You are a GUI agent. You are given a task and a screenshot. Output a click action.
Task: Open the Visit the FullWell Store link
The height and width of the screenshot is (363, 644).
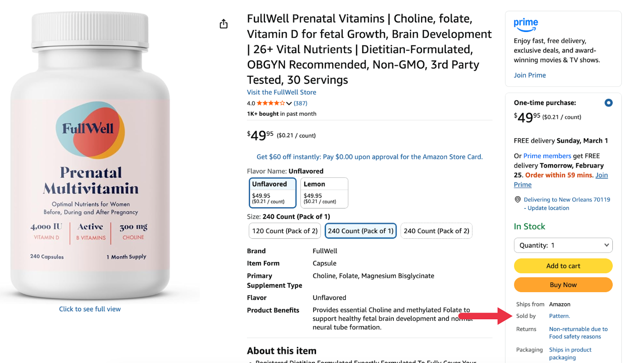[281, 92]
